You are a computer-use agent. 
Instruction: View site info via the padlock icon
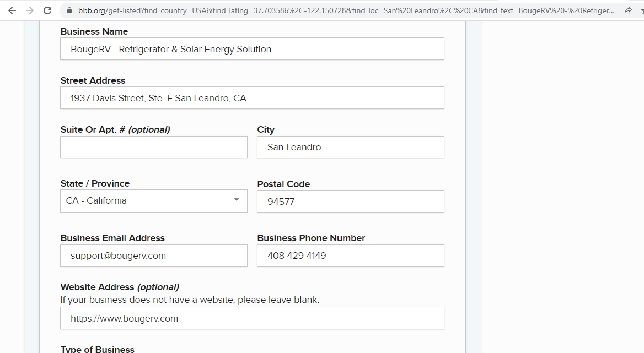click(69, 10)
